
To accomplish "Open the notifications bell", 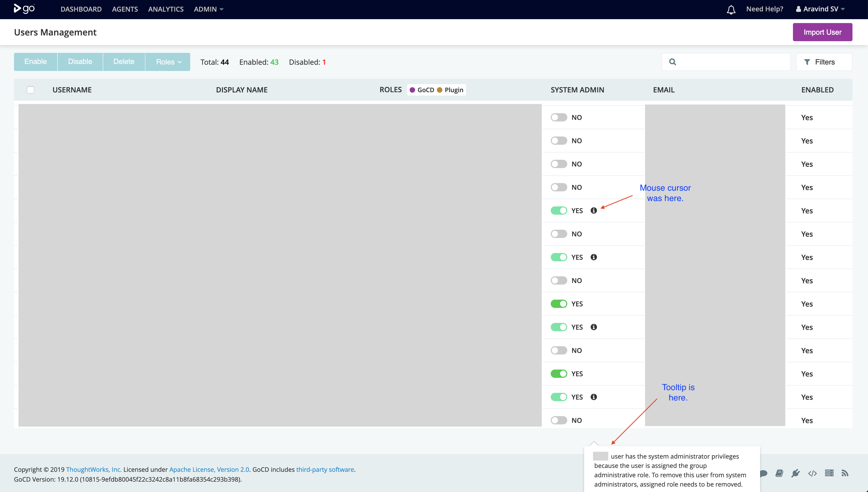I will (x=731, y=10).
